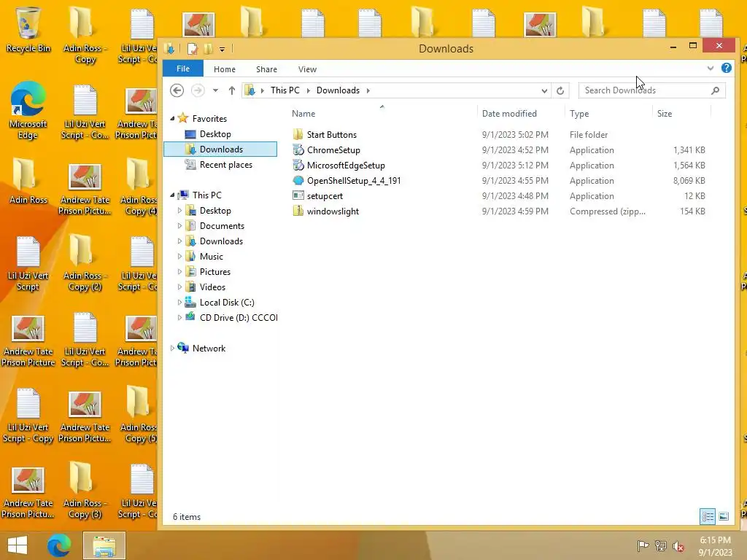Click the 1,341 KB size cell

coord(689,150)
